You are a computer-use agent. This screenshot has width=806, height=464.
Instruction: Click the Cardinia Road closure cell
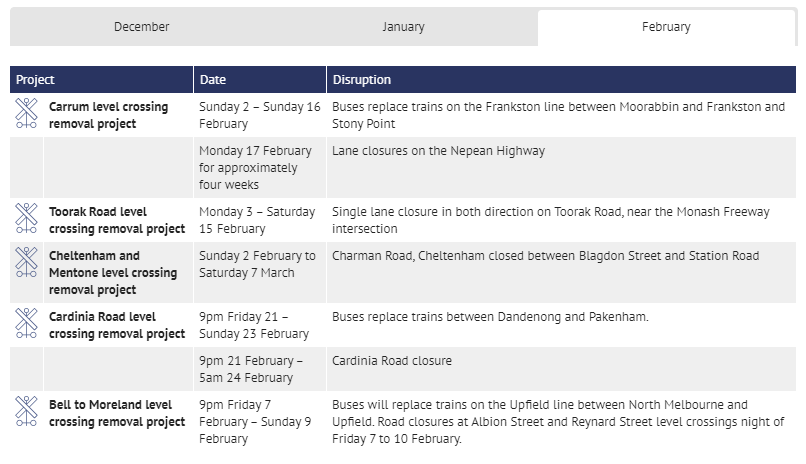click(x=392, y=360)
